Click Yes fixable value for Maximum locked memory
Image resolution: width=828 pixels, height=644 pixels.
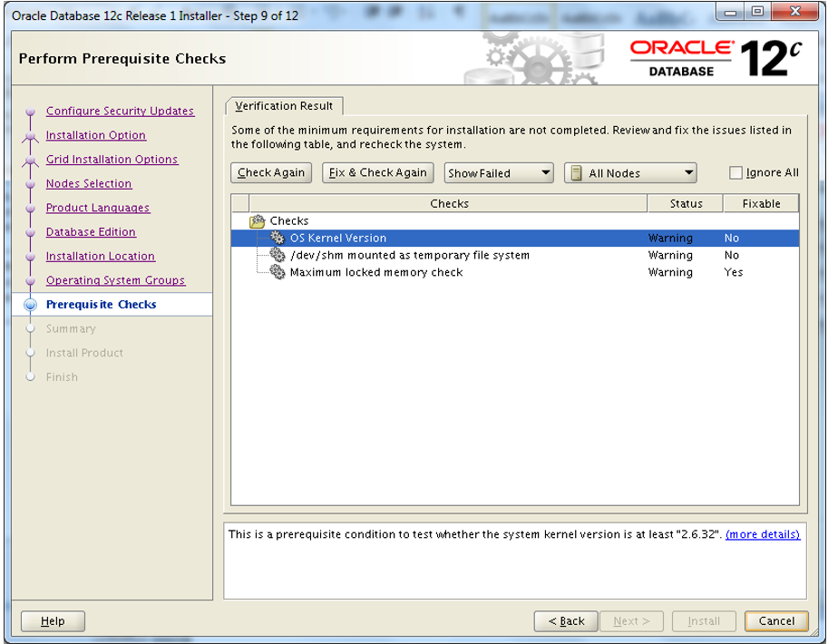tap(734, 272)
